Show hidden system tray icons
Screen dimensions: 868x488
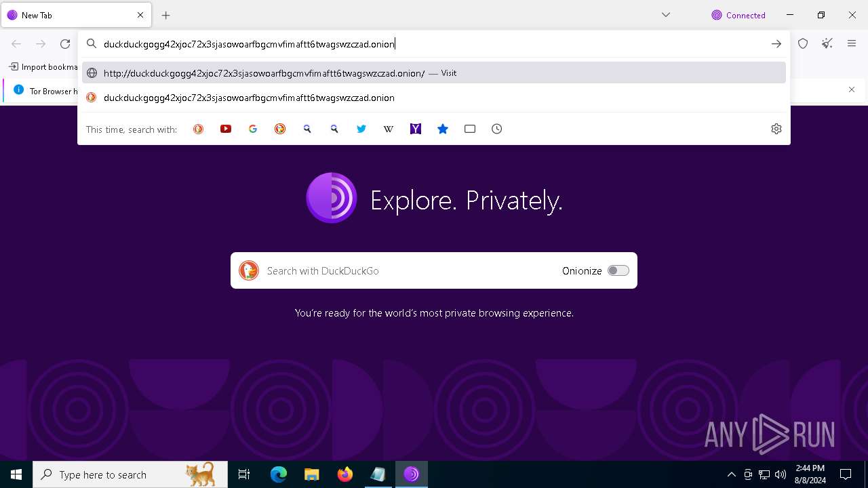click(x=731, y=474)
